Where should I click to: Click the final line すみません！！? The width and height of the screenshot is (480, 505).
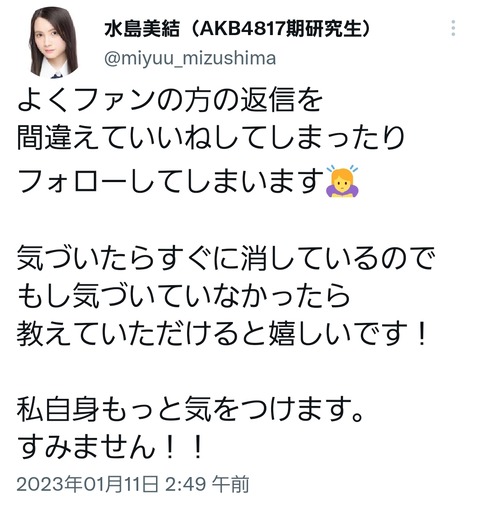[110, 447]
